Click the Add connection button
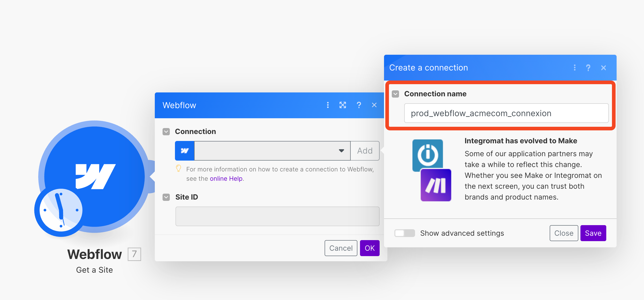644x300 pixels. [365, 151]
